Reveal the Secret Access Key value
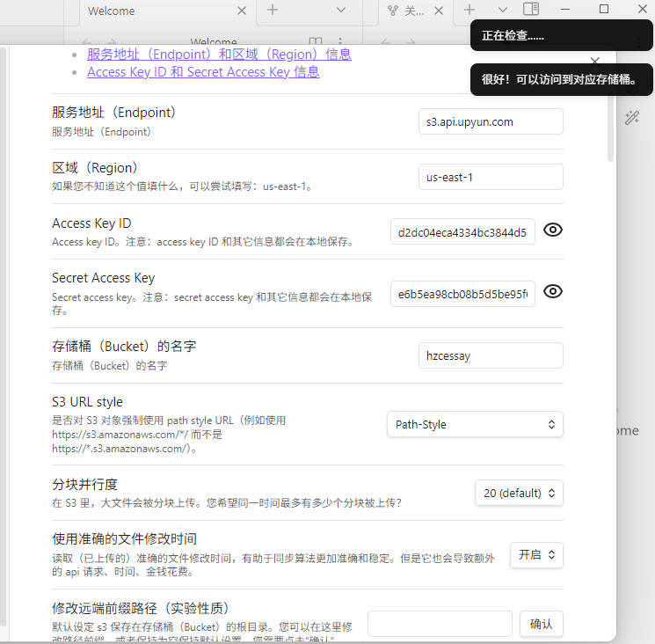This screenshot has height=644, width=655. (x=553, y=291)
